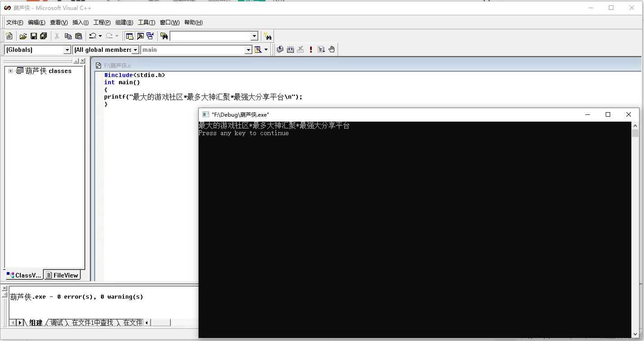Switch to the 调试 output tab
644x341 pixels.
pyautogui.click(x=57, y=323)
